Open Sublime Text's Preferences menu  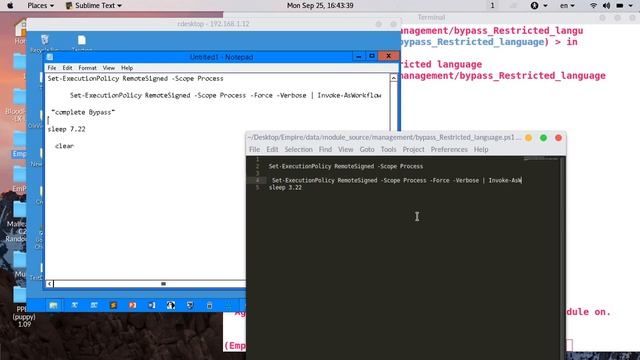point(449,149)
